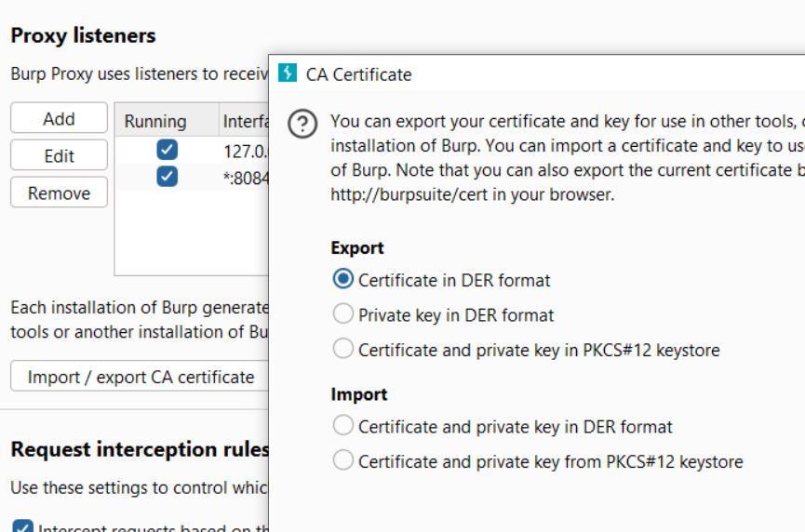Viewport: 805px width, 532px height.
Task: Toggle Running checkbox for 127.0 listener
Action: point(168,150)
